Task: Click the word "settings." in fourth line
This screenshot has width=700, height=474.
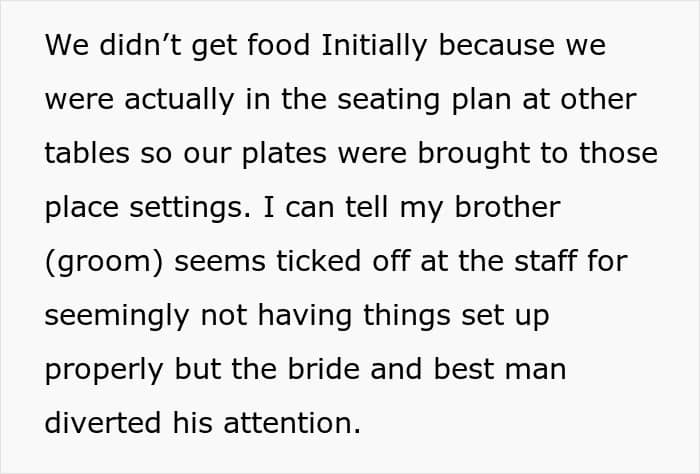Action: click(x=191, y=208)
